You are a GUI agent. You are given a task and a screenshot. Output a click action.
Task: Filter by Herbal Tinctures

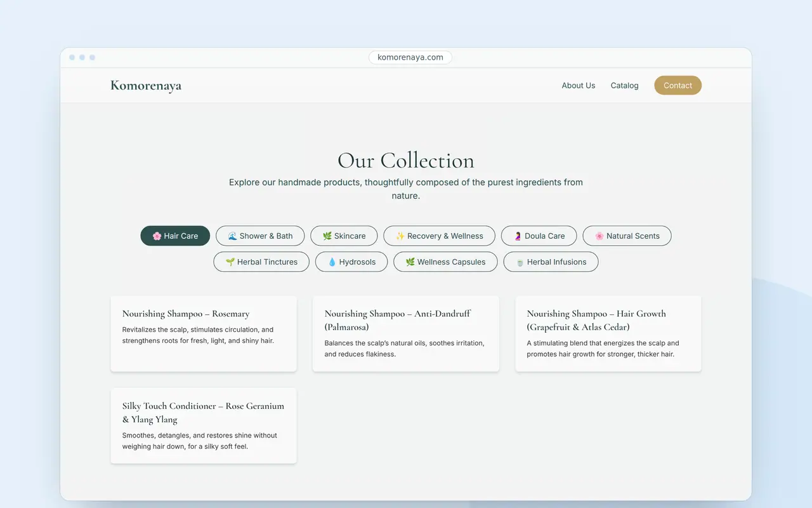[x=261, y=262]
